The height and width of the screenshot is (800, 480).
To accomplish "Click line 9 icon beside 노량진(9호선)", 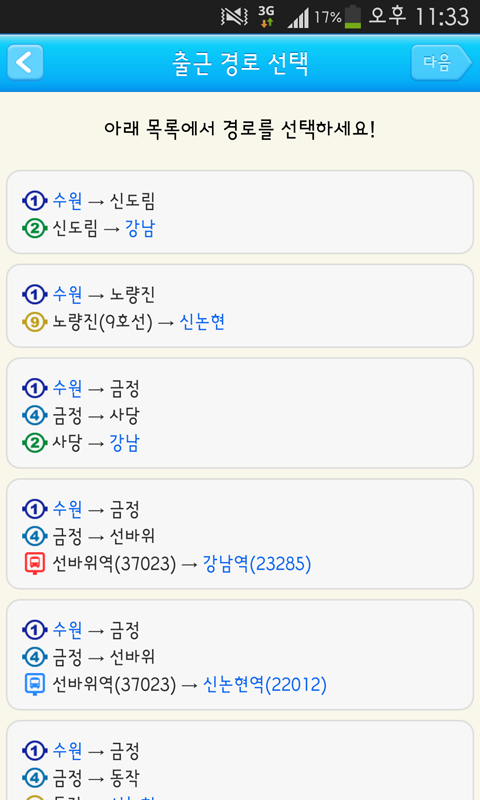I will tap(35, 322).
